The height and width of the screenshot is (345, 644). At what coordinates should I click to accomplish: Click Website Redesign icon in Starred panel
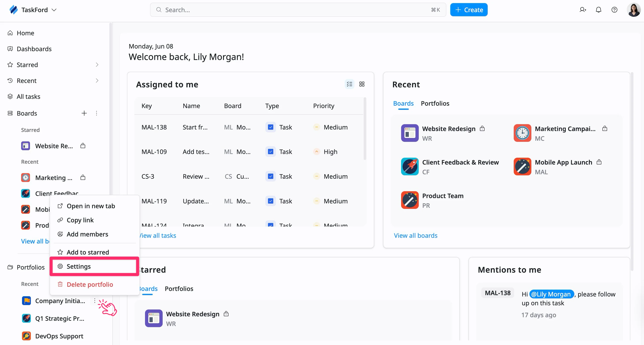point(153,318)
